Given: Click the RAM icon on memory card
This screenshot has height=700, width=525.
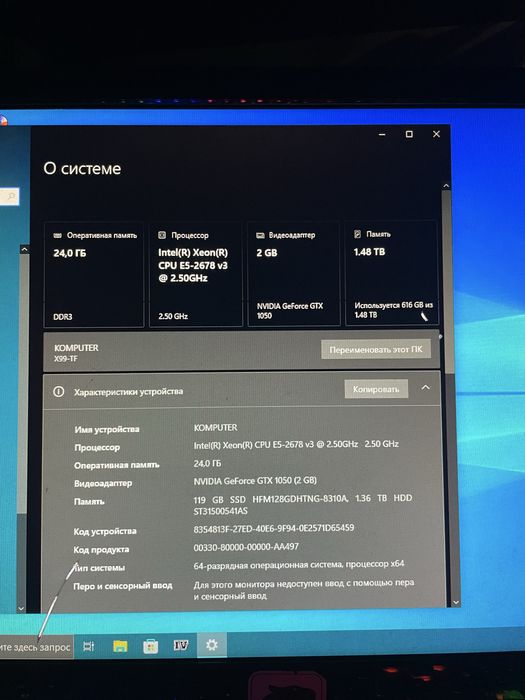Looking at the screenshot, I should pyautogui.click(x=58, y=235).
